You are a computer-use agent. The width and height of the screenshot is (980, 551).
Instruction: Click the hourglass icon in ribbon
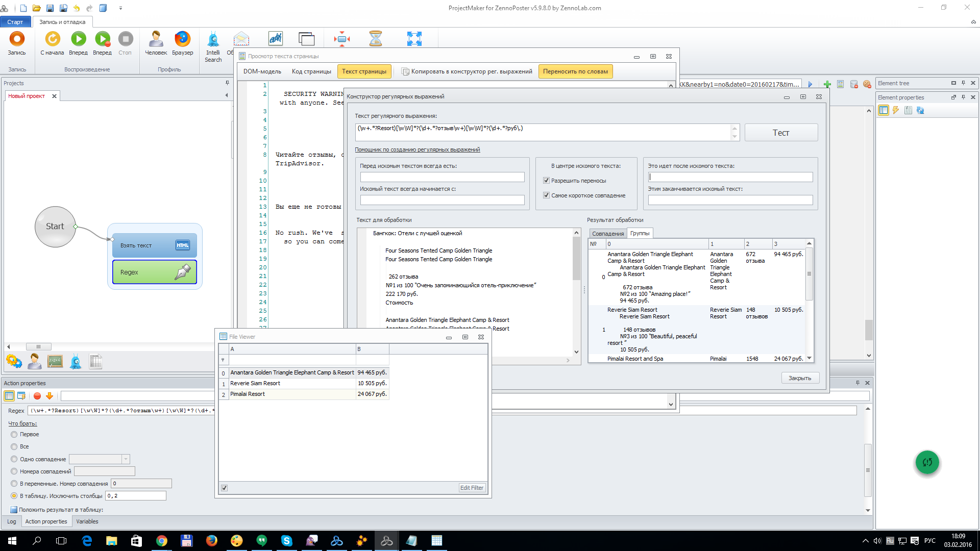[376, 39]
